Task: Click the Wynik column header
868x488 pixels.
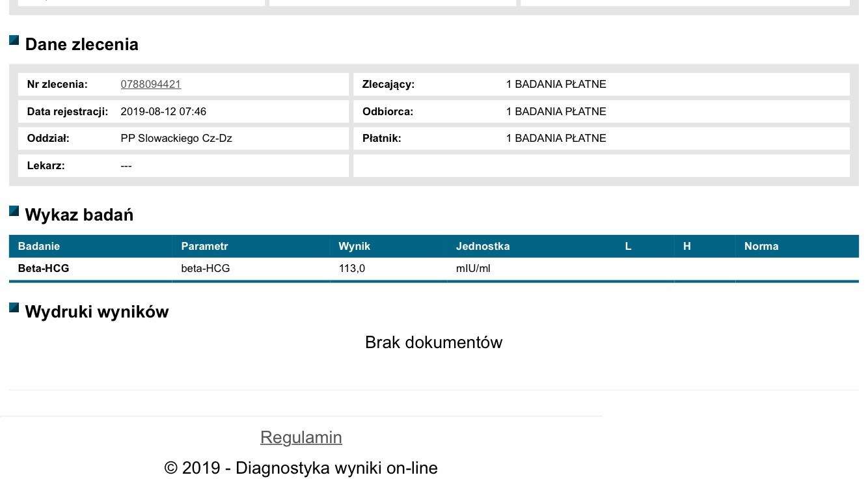Action: click(x=354, y=247)
